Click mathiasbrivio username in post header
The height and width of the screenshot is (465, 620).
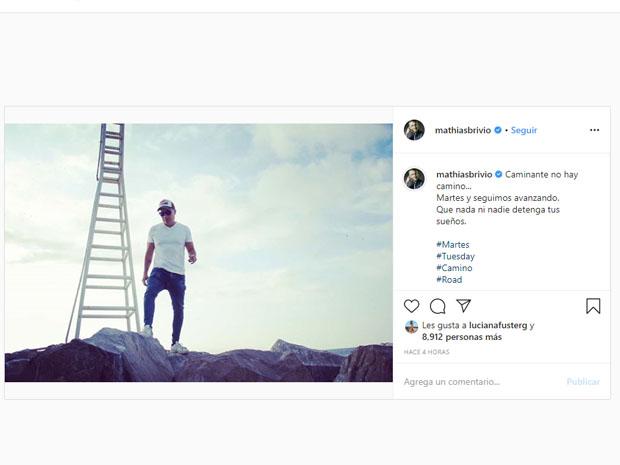[463, 130]
